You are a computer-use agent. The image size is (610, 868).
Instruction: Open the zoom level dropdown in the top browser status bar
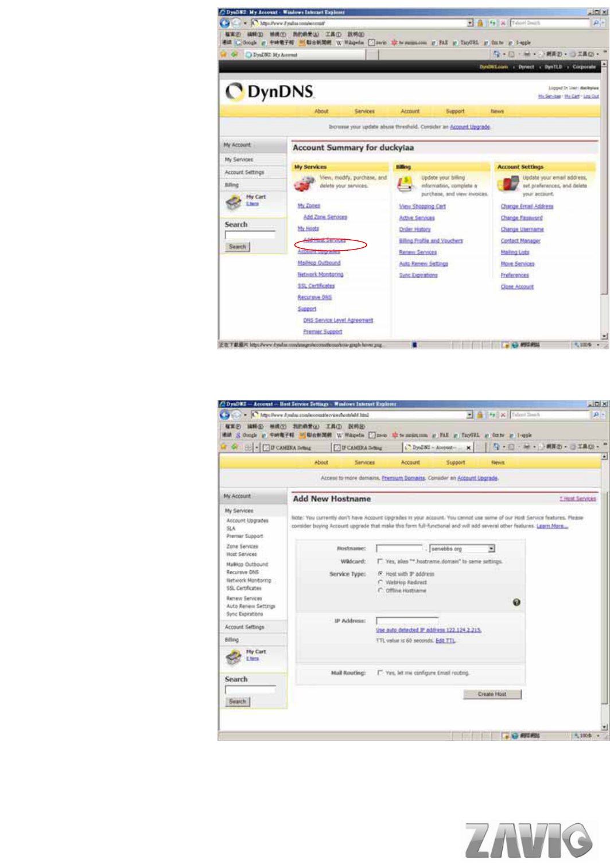pyautogui.click(x=598, y=345)
